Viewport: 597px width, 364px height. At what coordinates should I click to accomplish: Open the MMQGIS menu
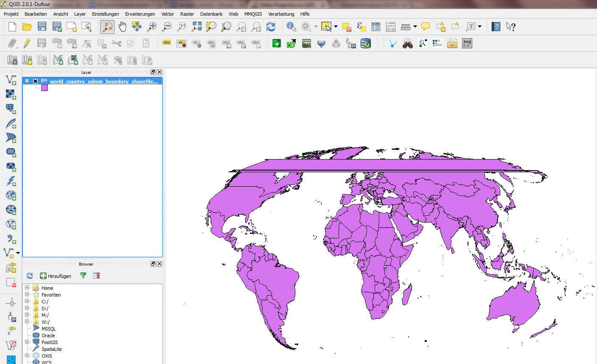tap(253, 14)
